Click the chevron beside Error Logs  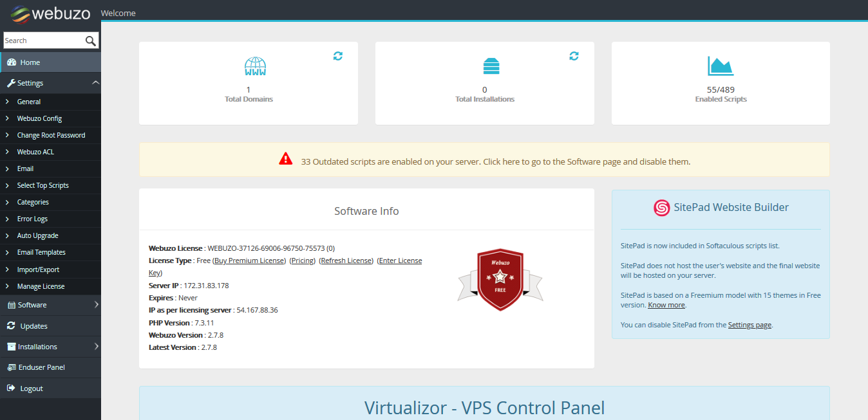(x=7, y=219)
